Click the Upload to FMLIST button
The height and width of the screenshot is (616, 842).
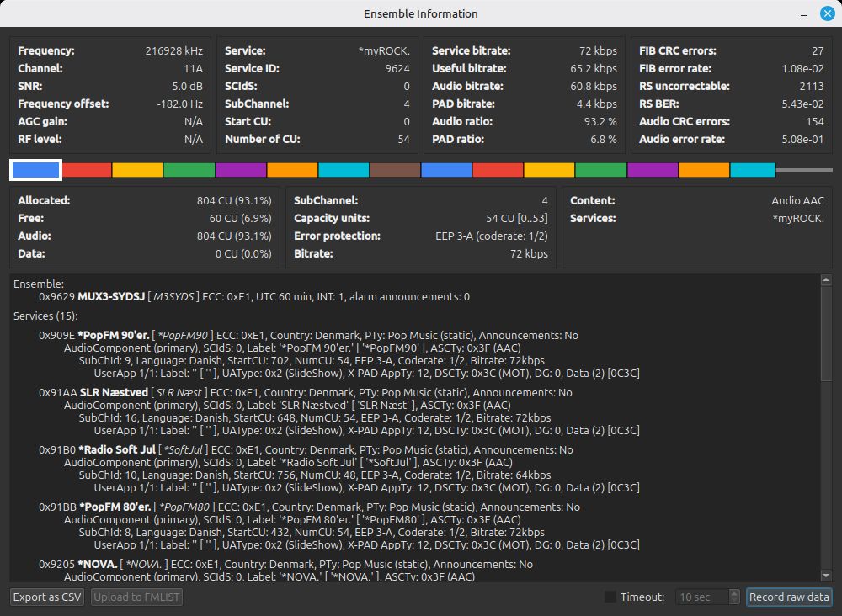[x=136, y=597]
